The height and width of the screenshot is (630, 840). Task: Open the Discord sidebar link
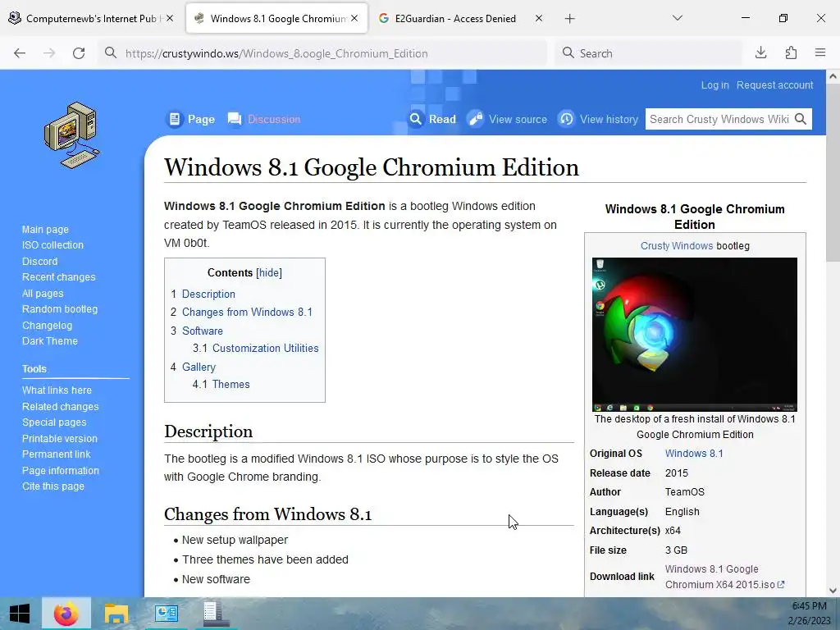39,262
